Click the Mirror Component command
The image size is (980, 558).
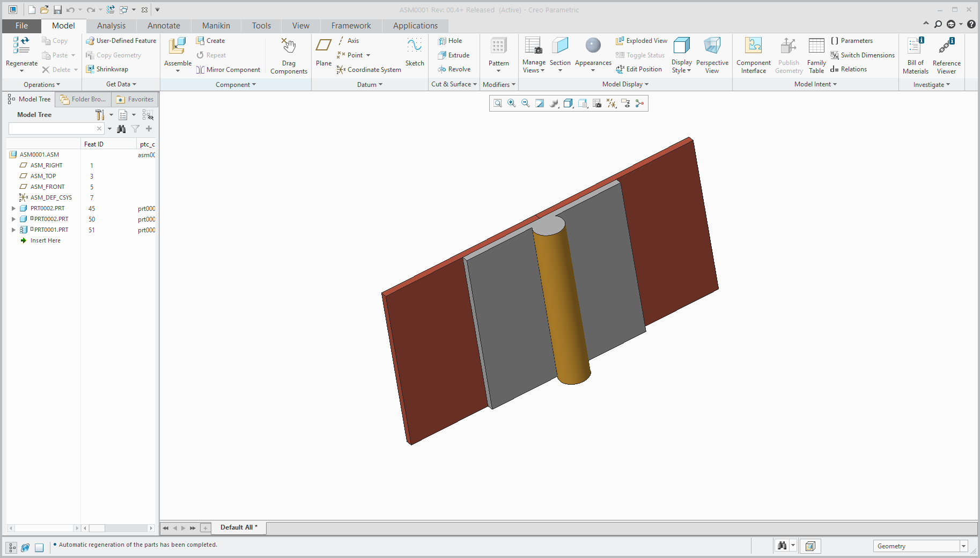229,69
